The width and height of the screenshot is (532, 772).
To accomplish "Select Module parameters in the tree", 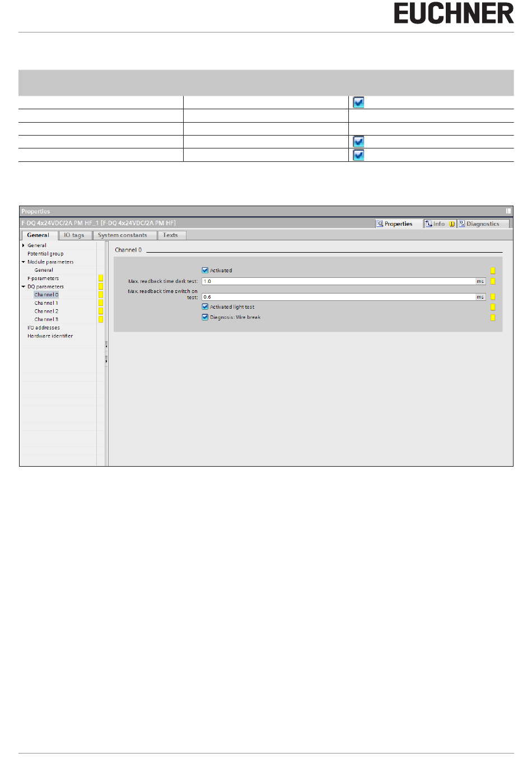I will pos(50,262).
